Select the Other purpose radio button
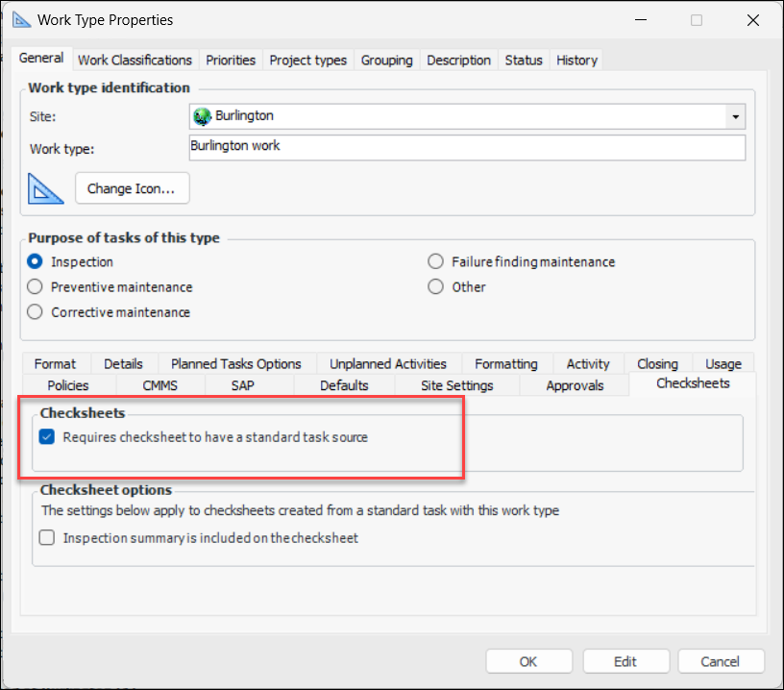This screenshot has height=690, width=784. pos(435,286)
